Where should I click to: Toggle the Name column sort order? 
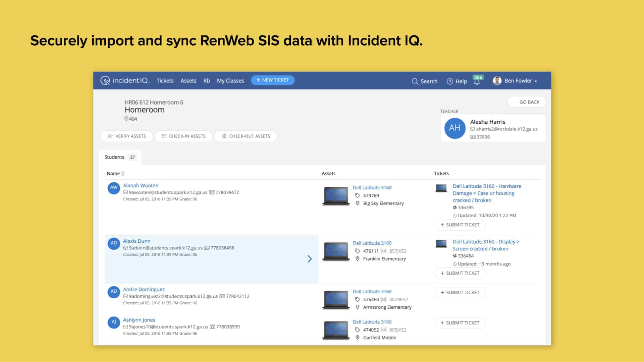[122, 173]
